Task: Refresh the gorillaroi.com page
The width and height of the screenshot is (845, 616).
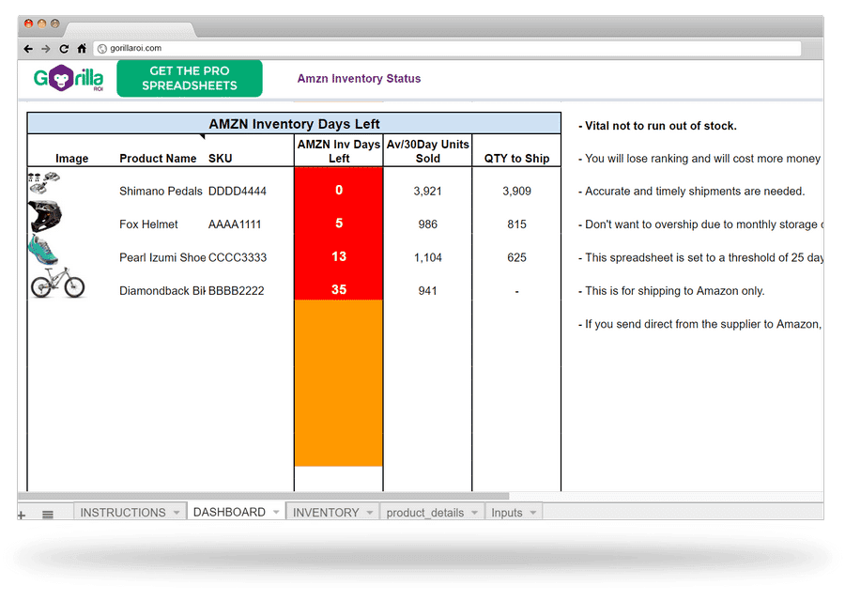Action: [63, 47]
